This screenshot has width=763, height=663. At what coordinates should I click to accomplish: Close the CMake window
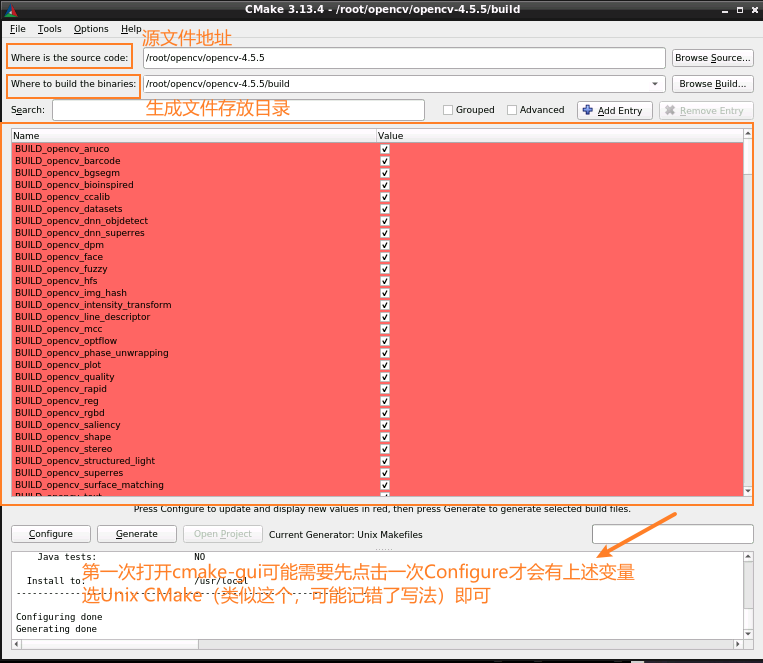click(x=751, y=9)
